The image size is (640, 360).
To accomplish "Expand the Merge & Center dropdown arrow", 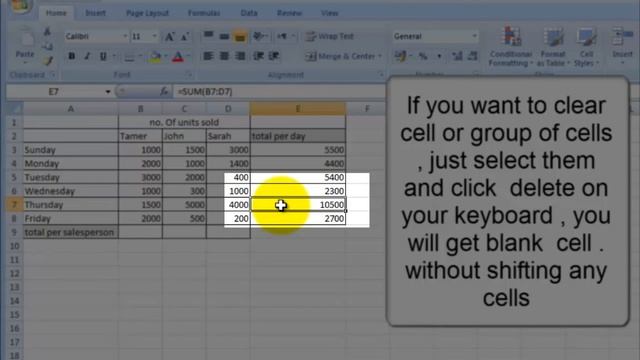I will (x=380, y=56).
